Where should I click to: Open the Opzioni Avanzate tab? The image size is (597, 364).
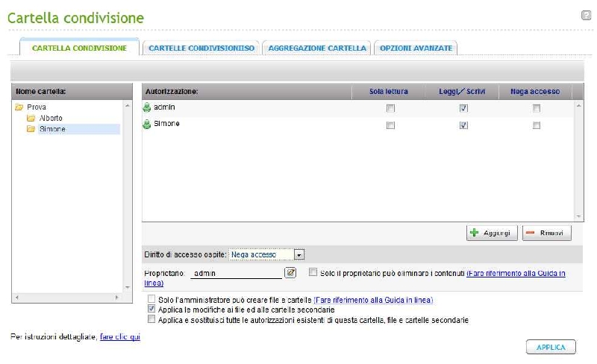pyautogui.click(x=416, y=48)
